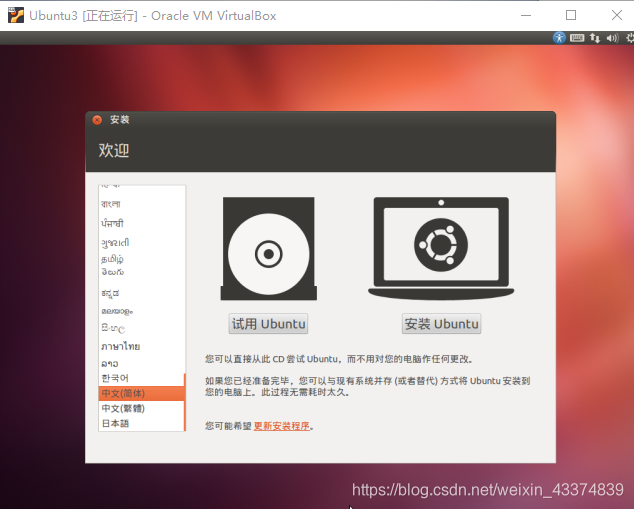Close the VirtualBox Ubuntu3 window
Image resolution: width=634 pixels, height=509 pixels.
pyautogui.click(x=617, y=15)
